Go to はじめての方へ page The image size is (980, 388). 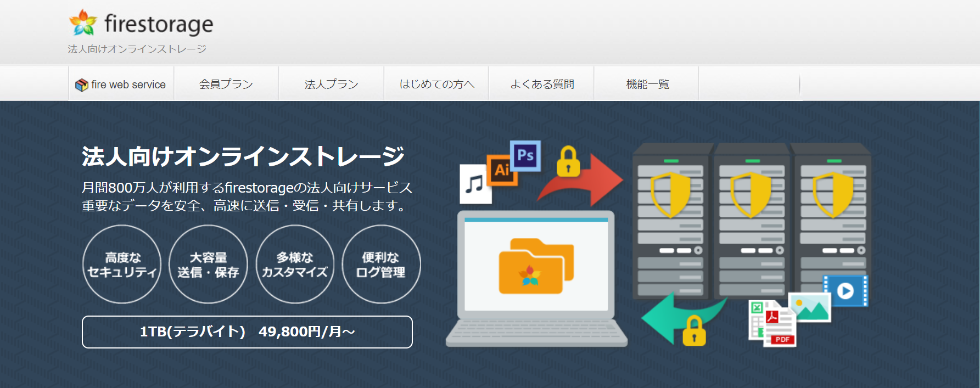pyautogui.click(x=436, y=84)
